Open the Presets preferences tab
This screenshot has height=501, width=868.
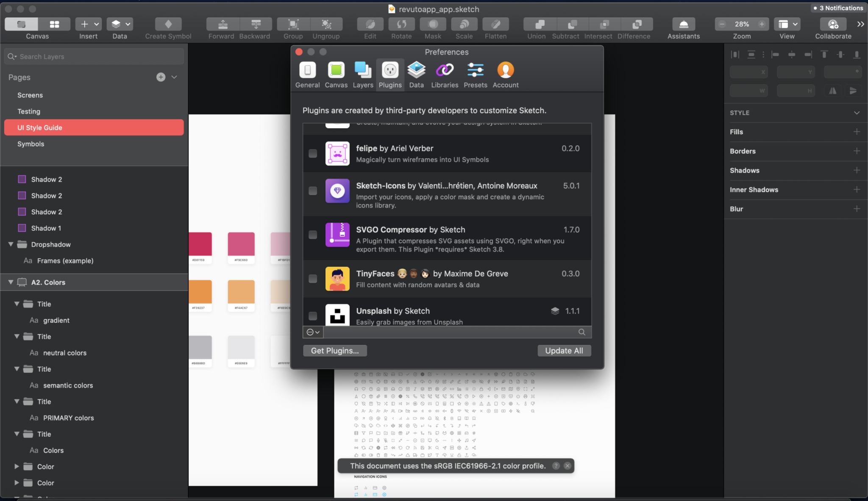476,75
